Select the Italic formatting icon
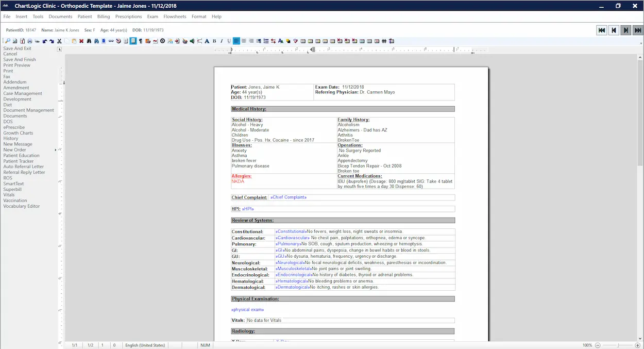Viewport: 644px width, 349px height. (x=222, y=41)
